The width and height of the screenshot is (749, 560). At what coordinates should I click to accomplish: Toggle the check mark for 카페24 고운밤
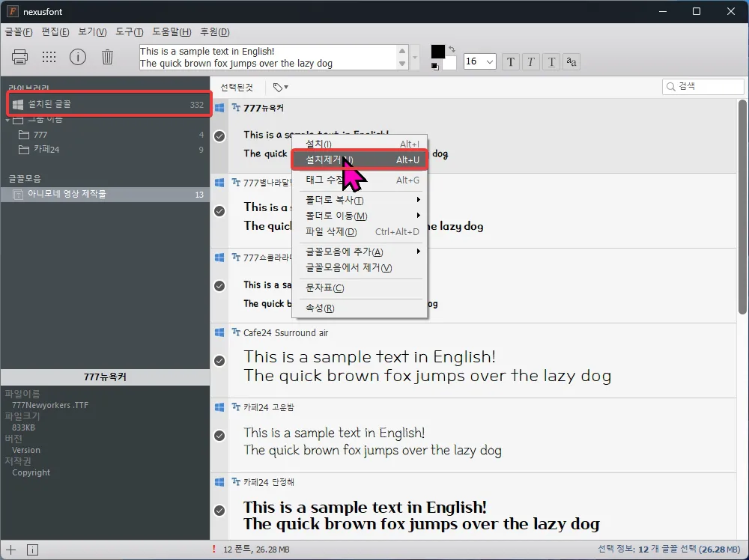point(219,436)
